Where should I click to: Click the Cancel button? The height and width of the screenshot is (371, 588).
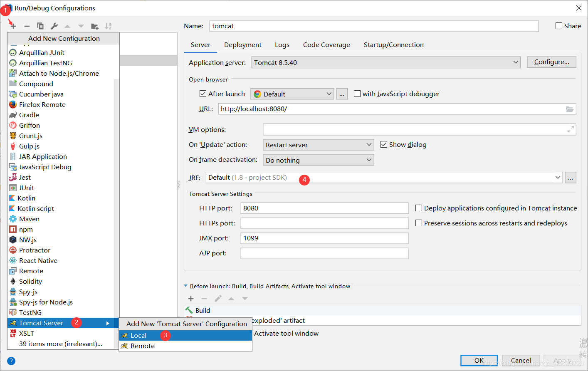click(521, 361)
